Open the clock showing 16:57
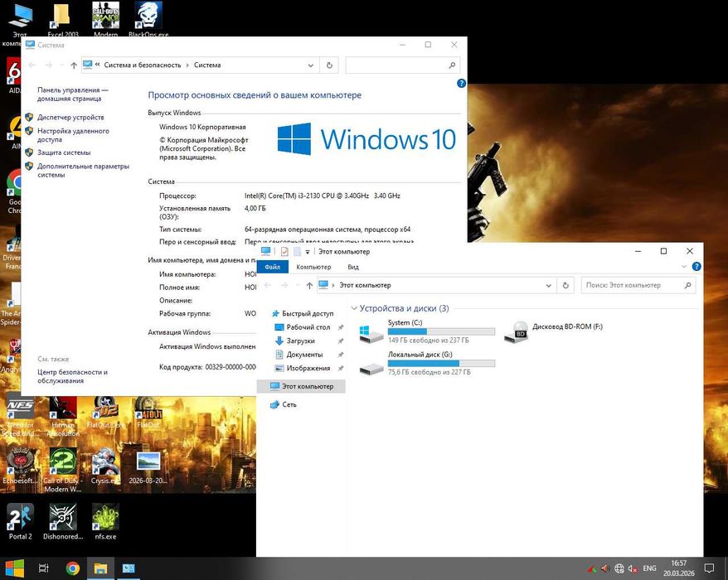Screen dimensions: 728x580 679,568
